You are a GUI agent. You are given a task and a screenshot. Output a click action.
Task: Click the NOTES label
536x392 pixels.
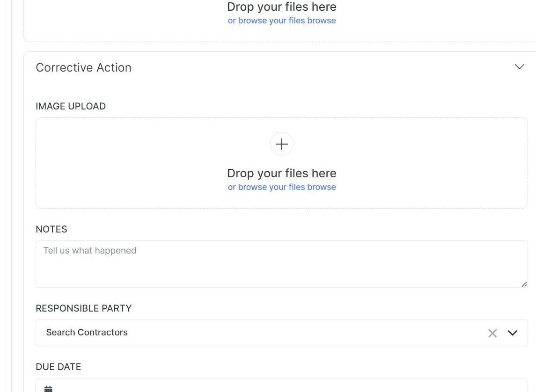pyautogui.click(x=51, y=229)
